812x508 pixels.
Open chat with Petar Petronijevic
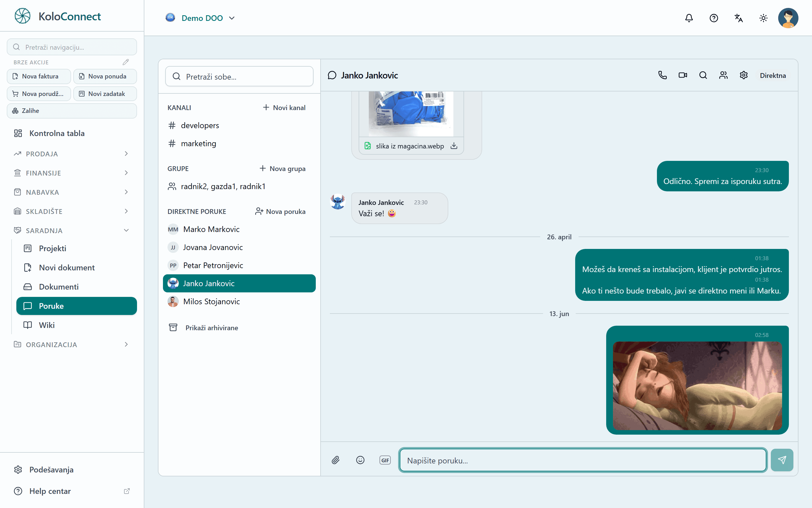point(239,265)
